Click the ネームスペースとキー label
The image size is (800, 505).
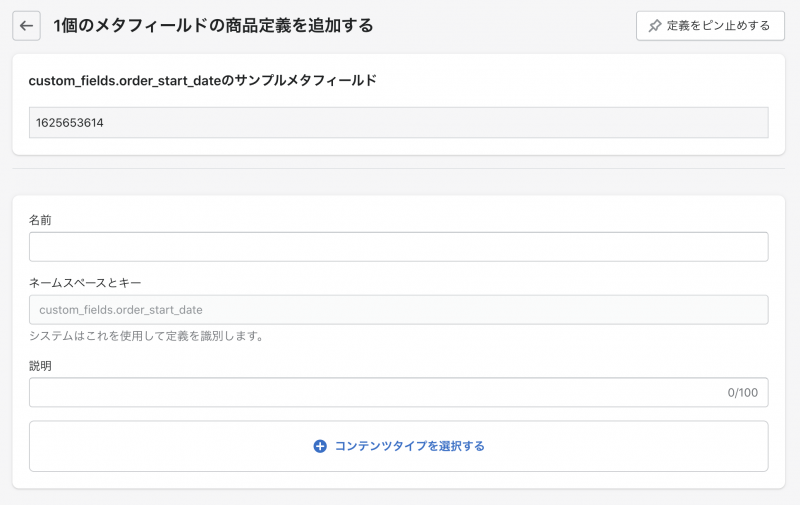pos(85,283)
